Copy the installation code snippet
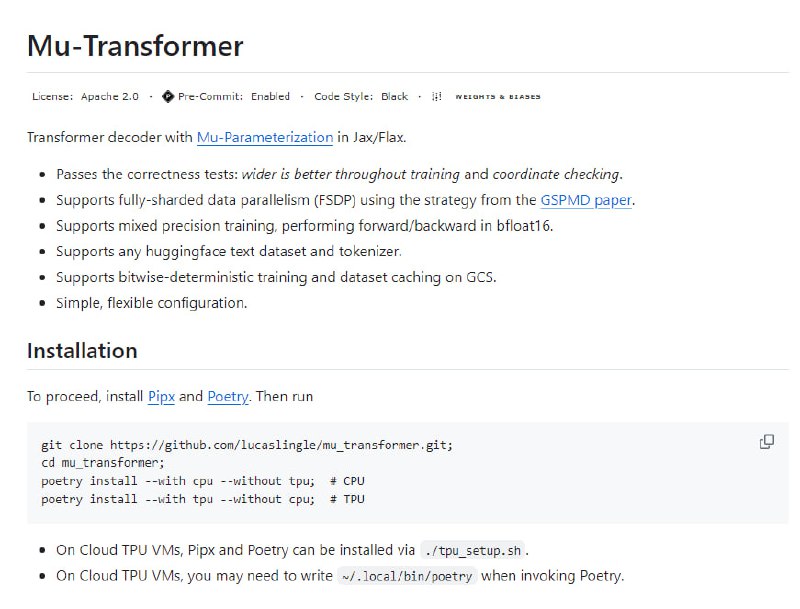The width and height of the screenshot is (800, 609). pos(766,441)
